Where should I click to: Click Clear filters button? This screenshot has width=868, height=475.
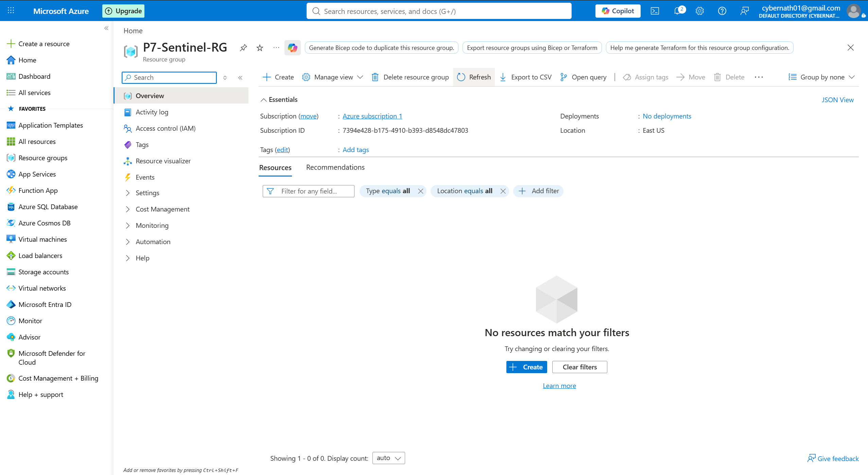pyautogui.click(x=579, y=367)
